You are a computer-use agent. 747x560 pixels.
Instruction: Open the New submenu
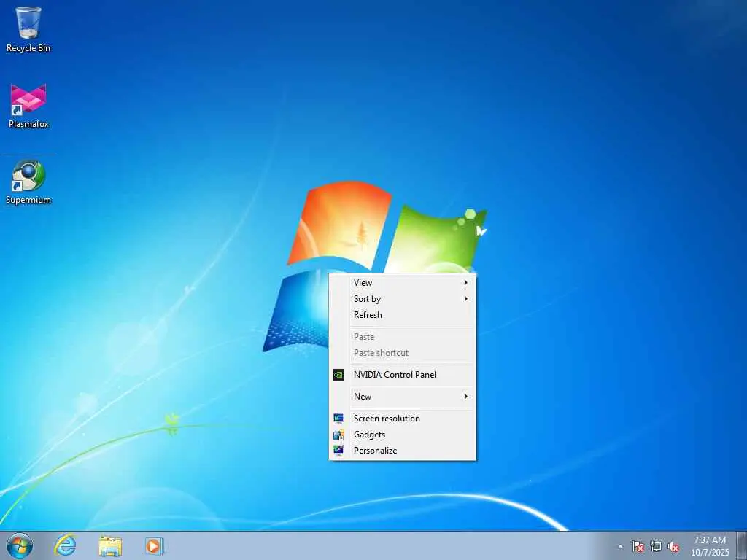pos(402,396)
